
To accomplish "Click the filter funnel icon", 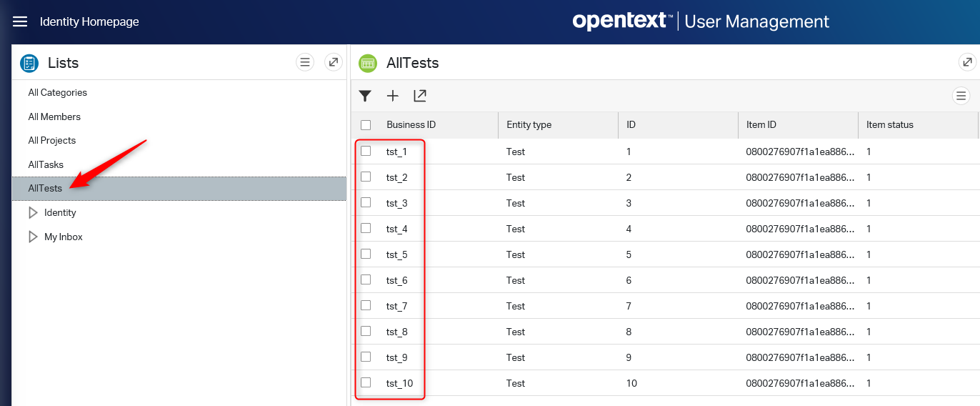I will (x=365, y=96).
